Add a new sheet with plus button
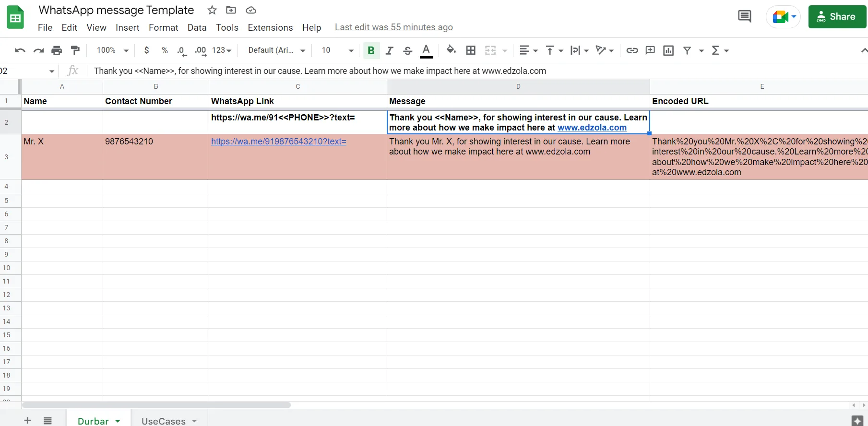868x426 pixels. tap(27, 420)
